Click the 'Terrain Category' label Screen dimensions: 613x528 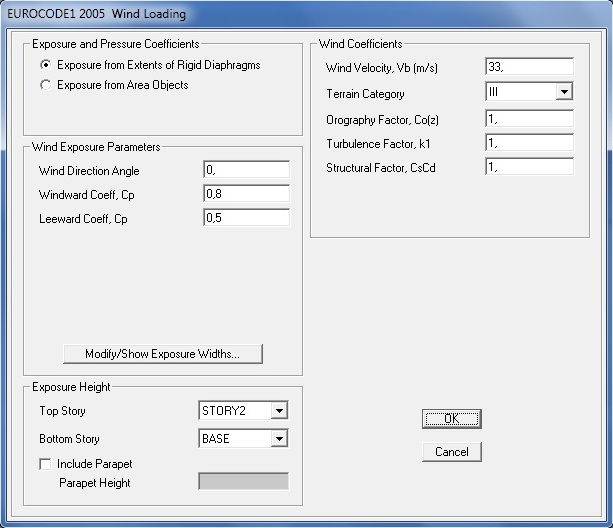click(x=365, y=94)
